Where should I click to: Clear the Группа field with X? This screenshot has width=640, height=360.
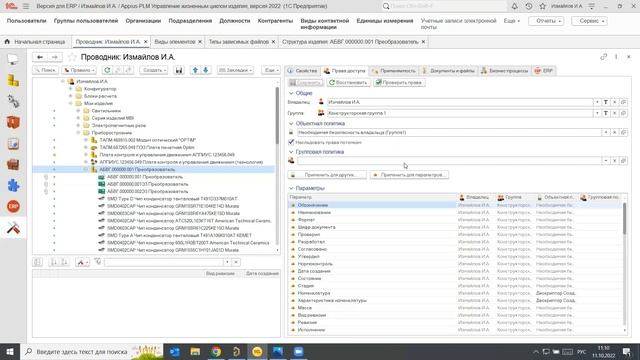[614, 113]
